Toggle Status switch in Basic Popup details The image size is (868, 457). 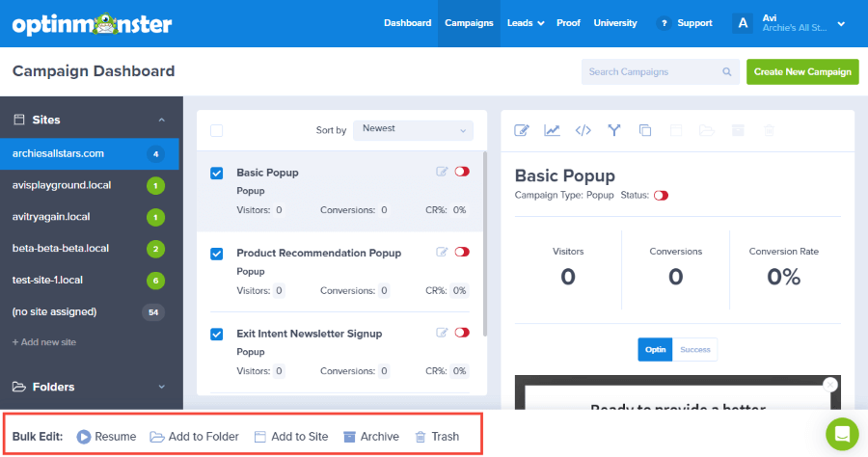(661, 196)
